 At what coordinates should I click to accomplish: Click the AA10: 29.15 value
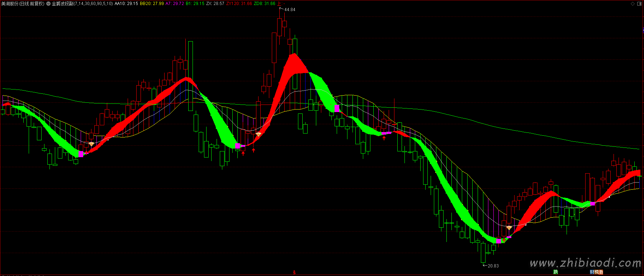coord(126,4)
